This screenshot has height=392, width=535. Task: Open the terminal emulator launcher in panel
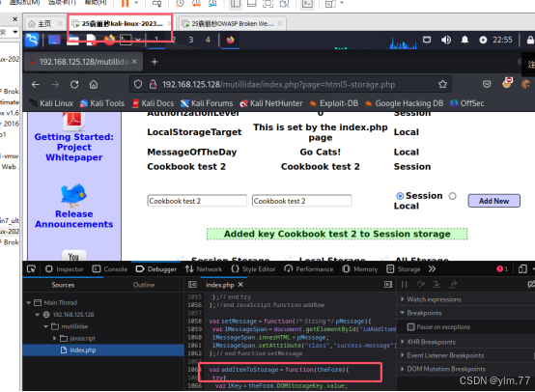point(126,40)
